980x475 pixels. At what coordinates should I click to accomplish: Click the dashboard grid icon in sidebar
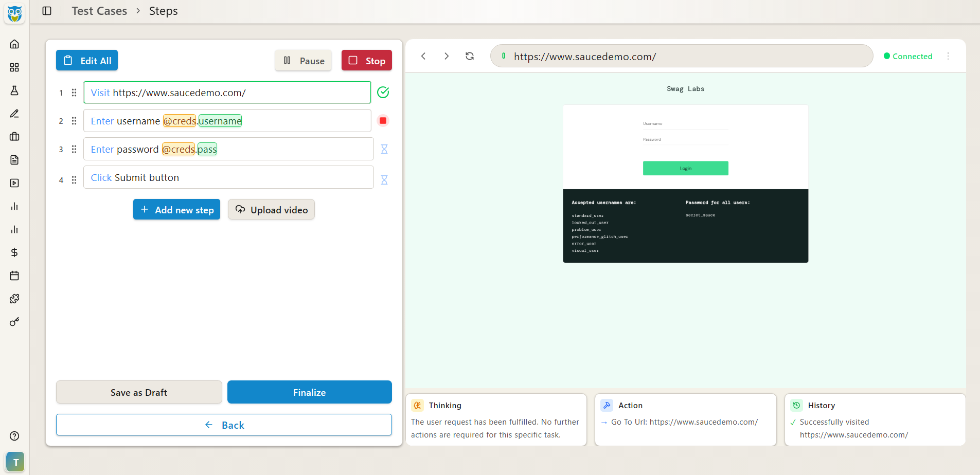click(14, 67)
